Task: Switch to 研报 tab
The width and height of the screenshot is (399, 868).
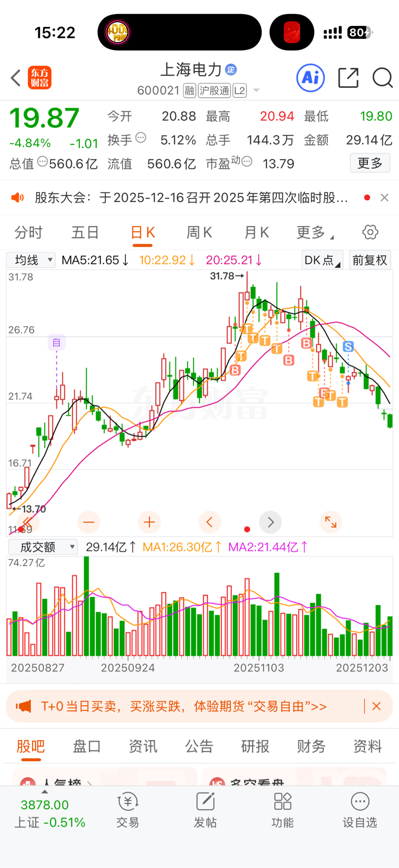Action: pos(255,746)
